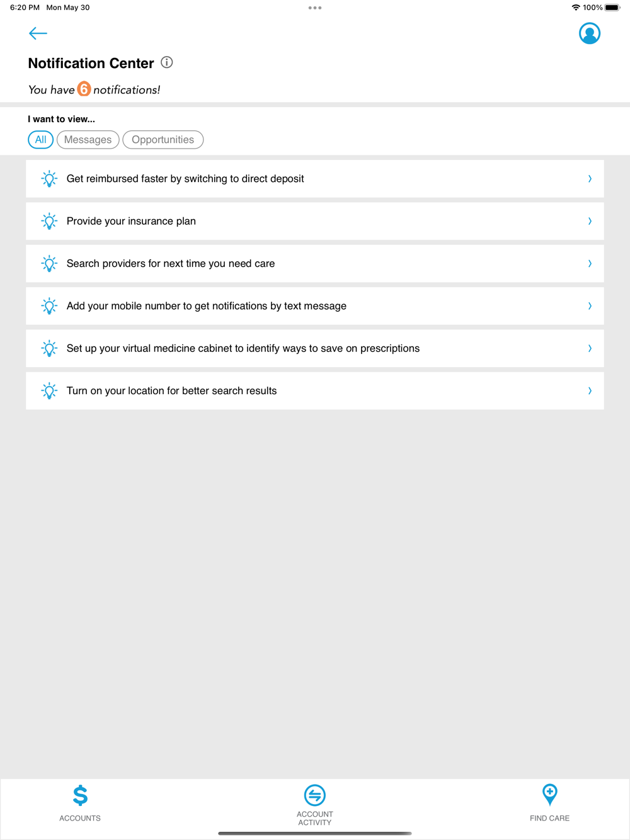Select the All filter pill

[40, 140]
